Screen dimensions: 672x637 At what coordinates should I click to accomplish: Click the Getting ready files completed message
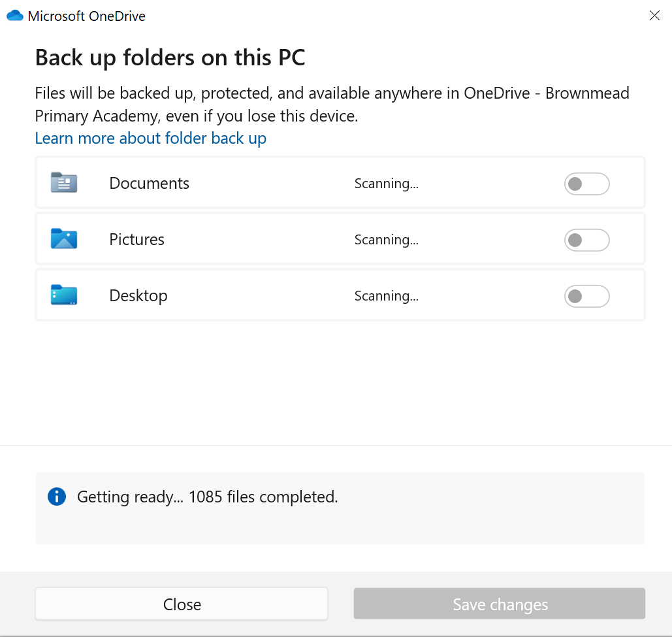[x=208, y=497]
